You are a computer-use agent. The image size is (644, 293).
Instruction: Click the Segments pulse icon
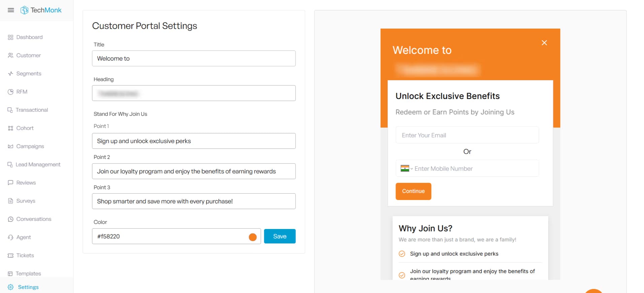(10, 74)
